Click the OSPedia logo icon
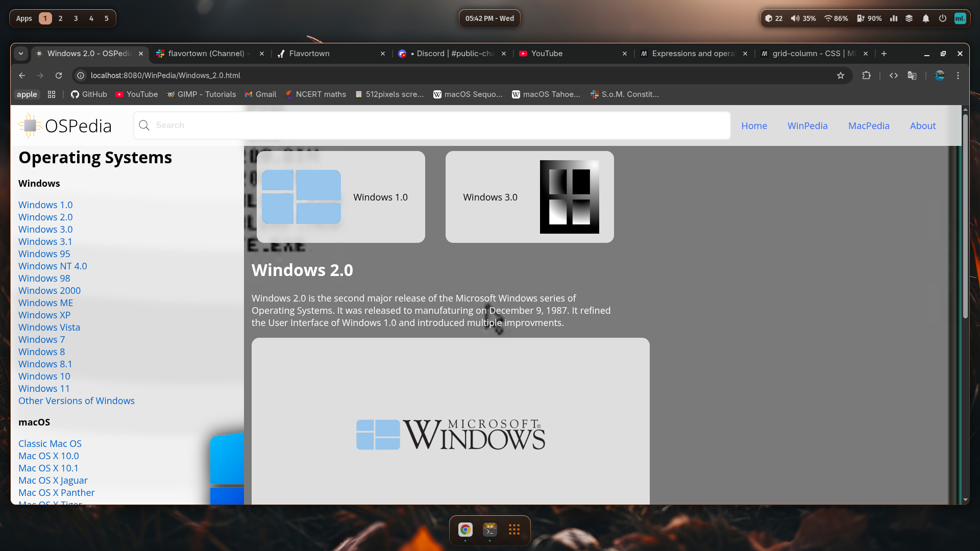 pyautogui.click(x=30, y=126)
